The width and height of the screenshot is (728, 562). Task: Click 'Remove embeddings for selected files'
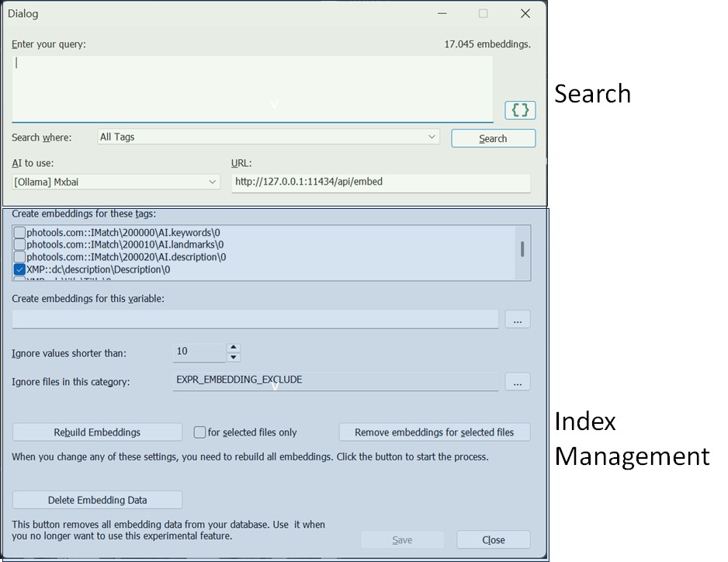pos(434,432)
